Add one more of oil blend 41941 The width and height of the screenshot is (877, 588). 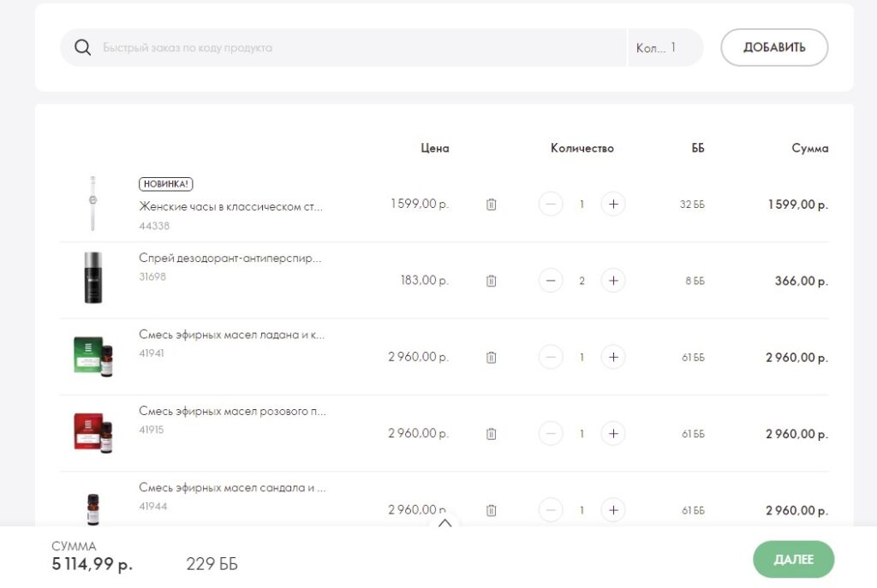(x=613, y=357)
